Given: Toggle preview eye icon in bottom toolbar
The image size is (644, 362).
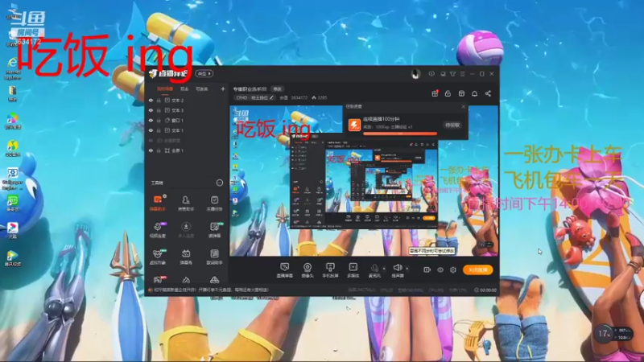Looking at the screenshot, I should coord(440,270).
